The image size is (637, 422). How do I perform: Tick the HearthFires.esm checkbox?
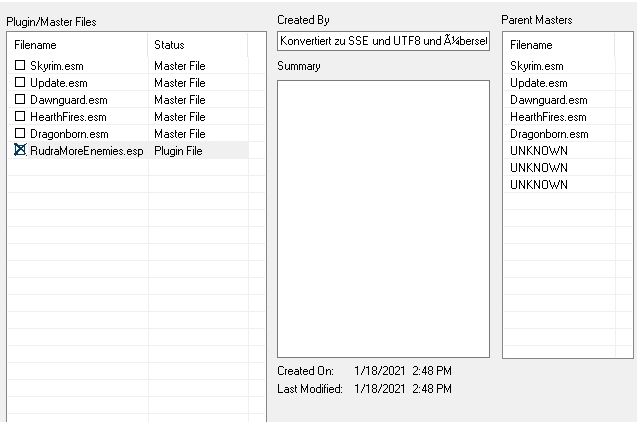pos(20,116)
